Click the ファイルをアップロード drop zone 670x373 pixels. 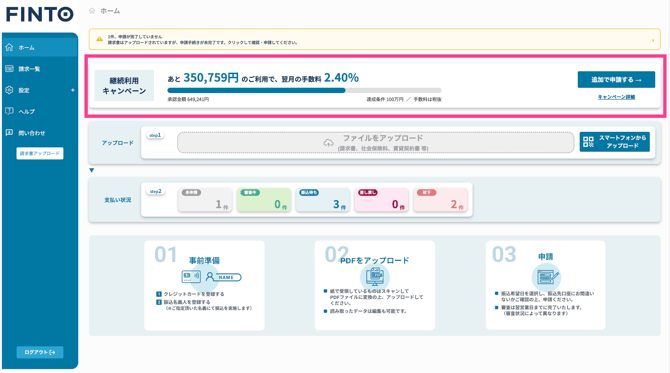click(x=376, y=143)
